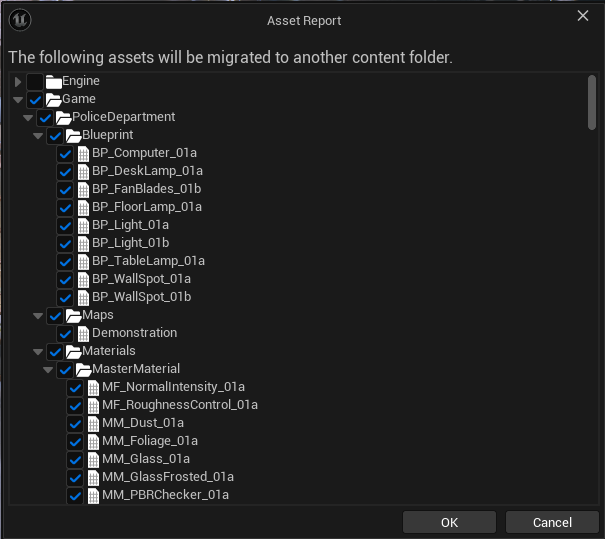Close the Asset Report dialog

[x=583, y=15]
